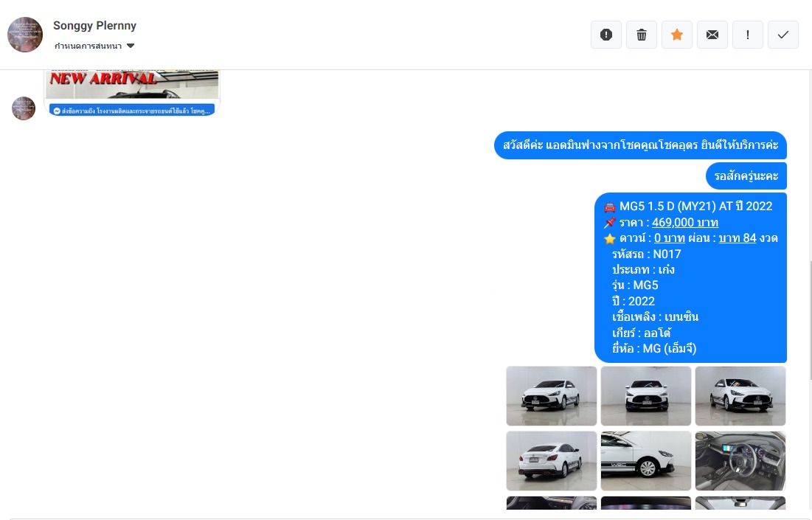The height and width of the screenshot is (520, 812).
Task: Mark conversation done with checkmark icon
Action: (783, 35)
